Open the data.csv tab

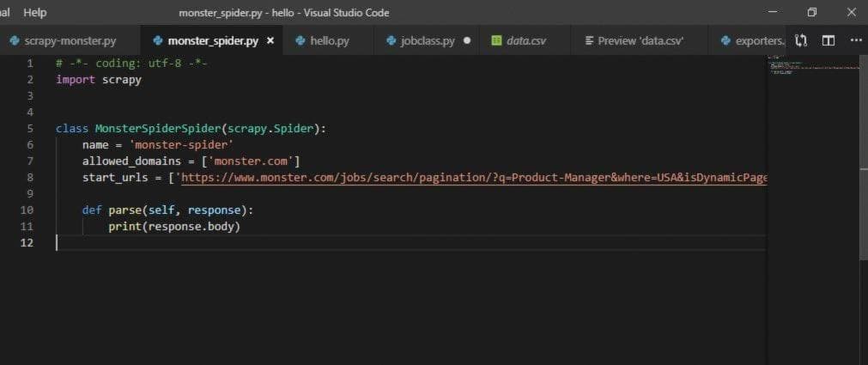coord(525,40)
